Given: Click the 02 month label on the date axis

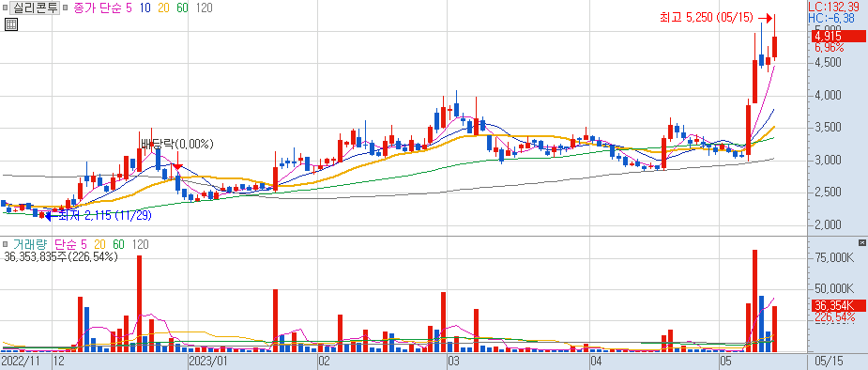Looking at the screenshot, I should click(325, 362).
